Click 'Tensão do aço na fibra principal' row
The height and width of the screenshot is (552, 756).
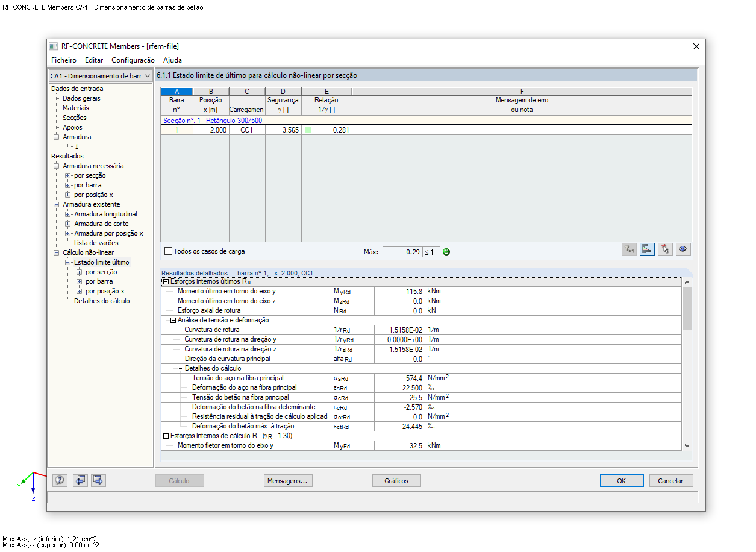pyautogui.click(x=422, y=378)
